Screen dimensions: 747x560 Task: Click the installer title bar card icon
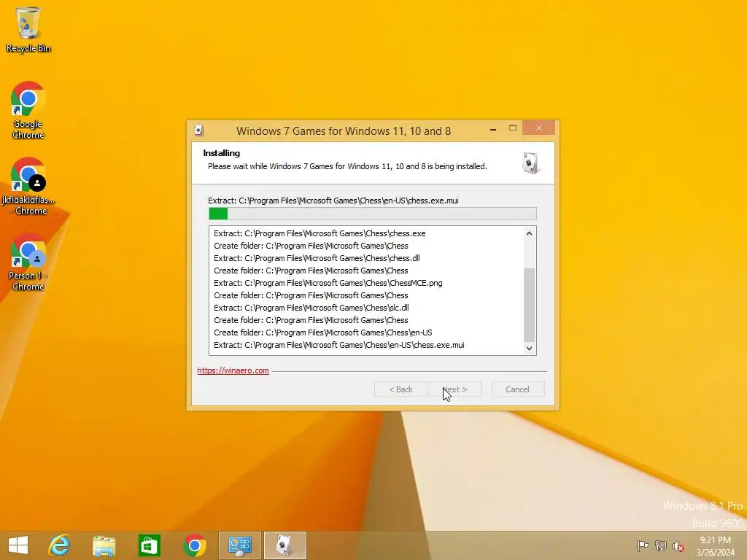pos(199,131)
